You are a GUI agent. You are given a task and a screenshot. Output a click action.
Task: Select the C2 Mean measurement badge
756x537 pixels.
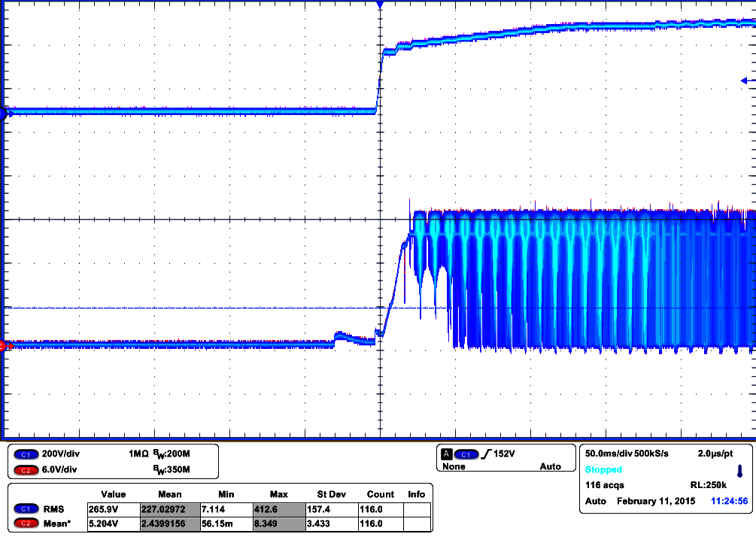coord(26,523)
